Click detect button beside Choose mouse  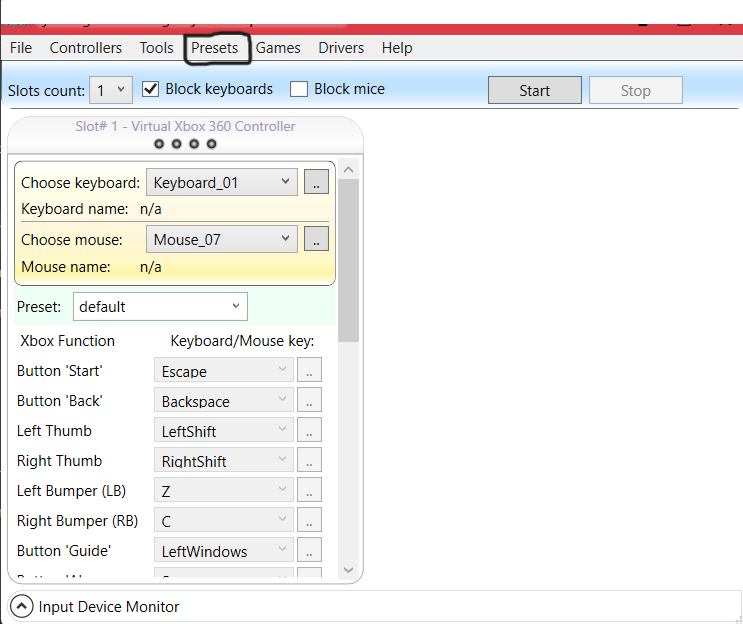click(x=316, y=239)
